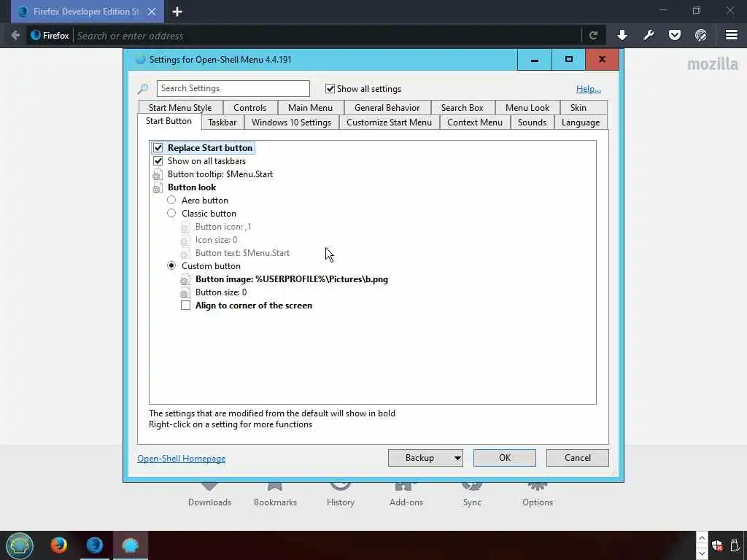Click the icon beside Button text setting
The image size is (747, 560).
coord(185,253)
